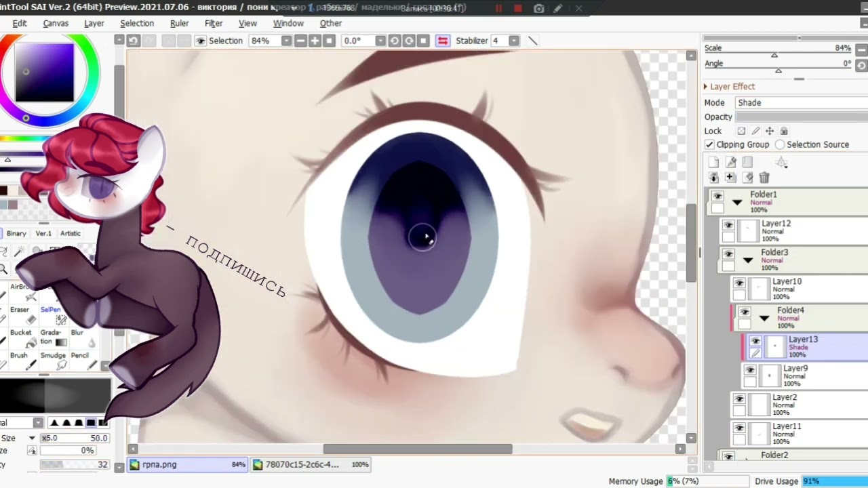Rotate the canvas counterclockwise
This screenshot has height=488, width=868.
pos(395,41)
